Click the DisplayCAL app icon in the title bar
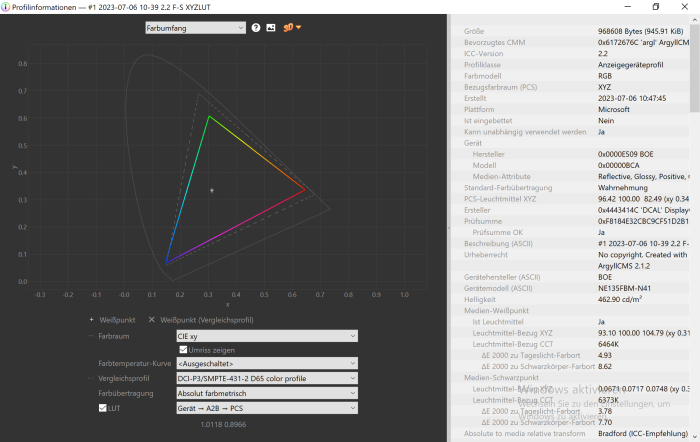 click(7, 7)
